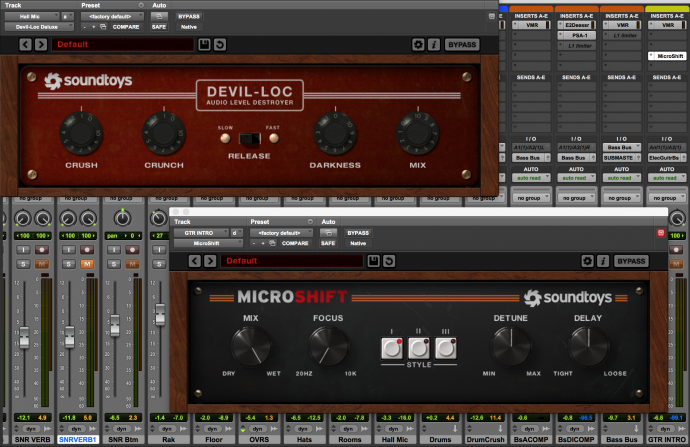Click automation enable icon under Auto in MicroShift
Image resolution: width=690 pixels, height=447 pixels.
pos(328,233)
